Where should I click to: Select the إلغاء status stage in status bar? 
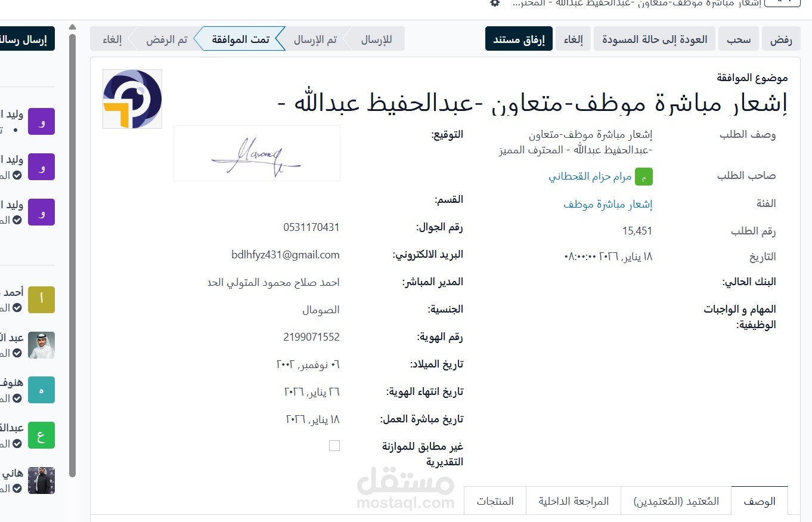pyautogui.click(x=112, y=39)
